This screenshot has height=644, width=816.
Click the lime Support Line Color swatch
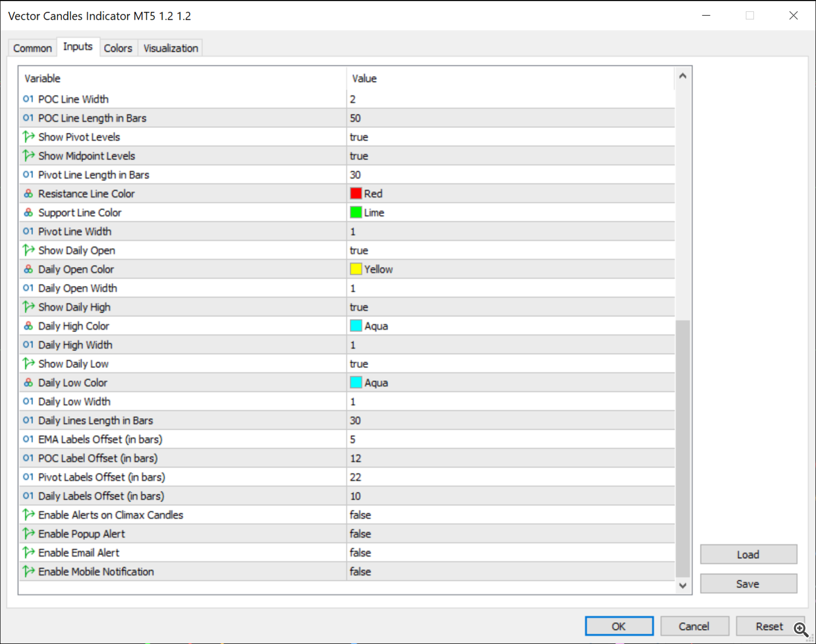356,212
